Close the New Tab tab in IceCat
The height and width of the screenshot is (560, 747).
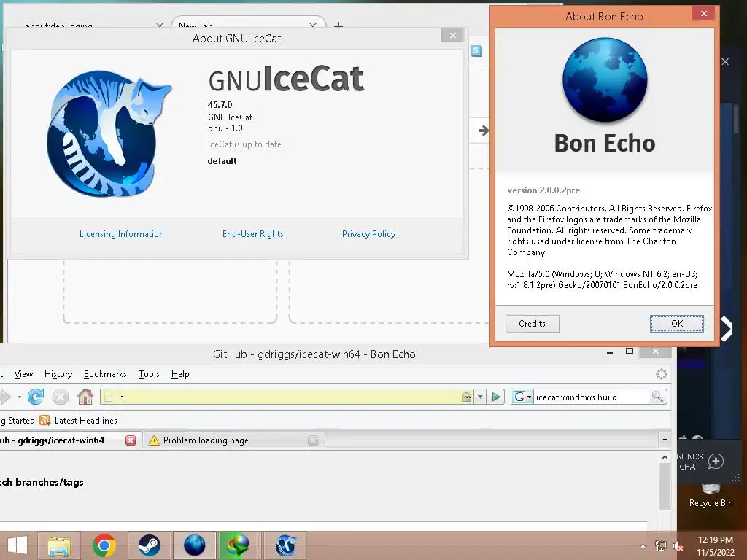[312, 25]
